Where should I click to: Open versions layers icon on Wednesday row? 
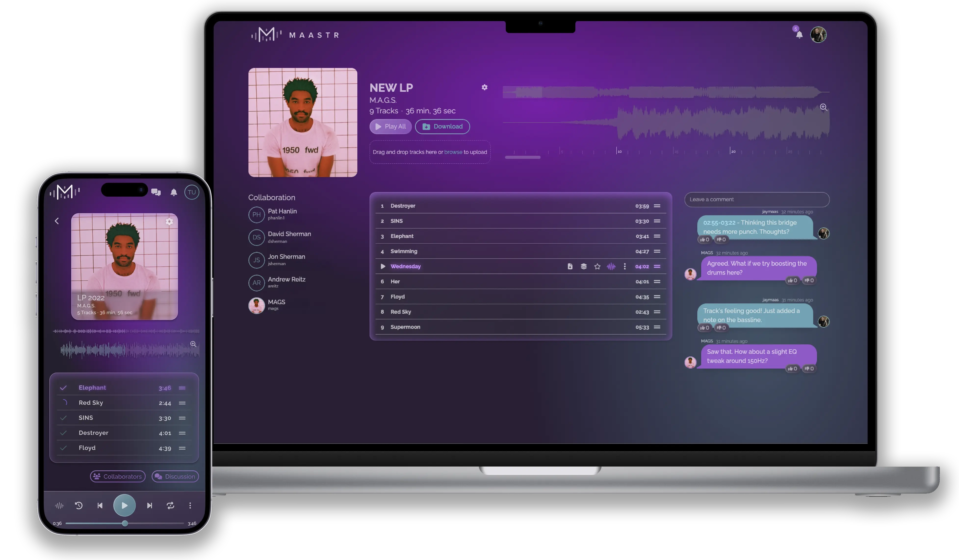coord(583,266)
